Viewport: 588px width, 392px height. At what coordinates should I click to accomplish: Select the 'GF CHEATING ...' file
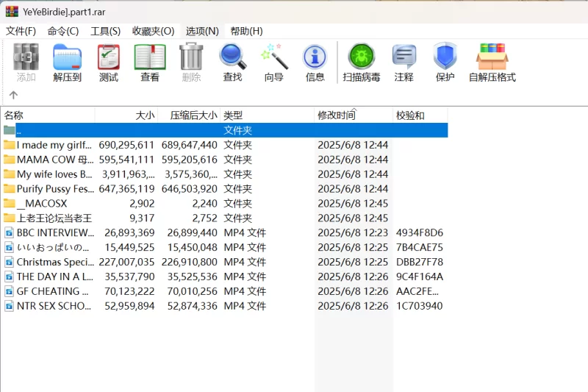tap(53, 291)
